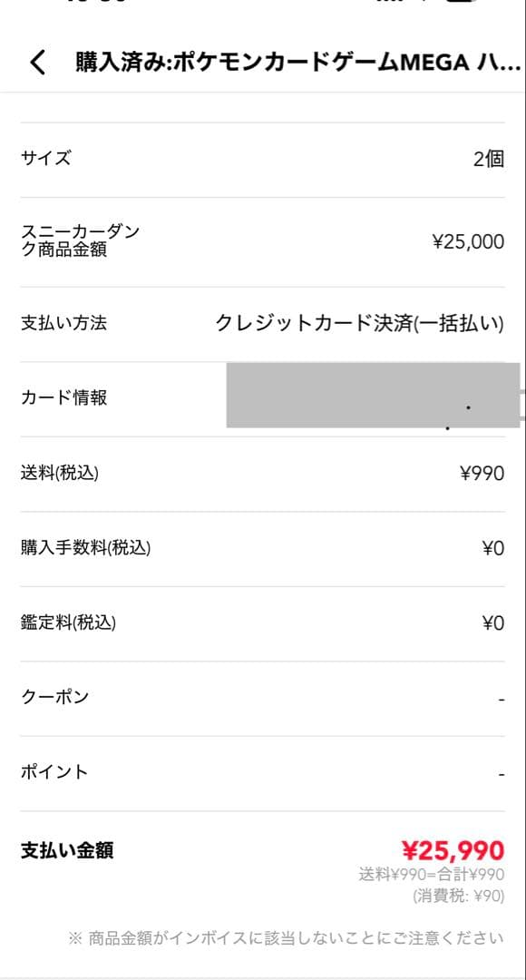Expand the 支払い方法 payment method row

263,321
